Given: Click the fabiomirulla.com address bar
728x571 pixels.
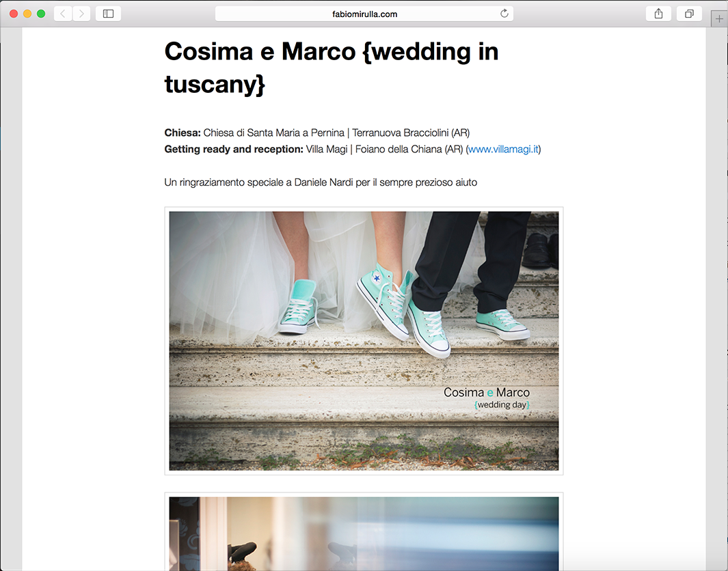Looking at the screenshot, I should 364,14.
